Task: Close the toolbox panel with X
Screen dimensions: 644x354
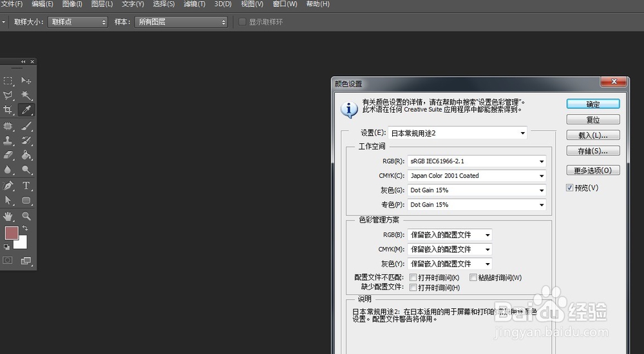Action: (x=32, y=62)
